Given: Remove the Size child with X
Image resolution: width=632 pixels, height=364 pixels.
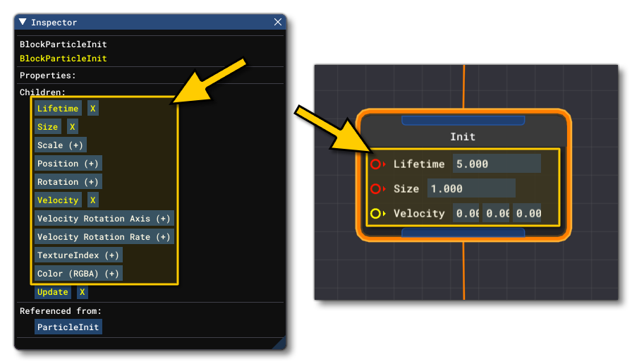Looking at the screenshot, I should tap(73, 127).
